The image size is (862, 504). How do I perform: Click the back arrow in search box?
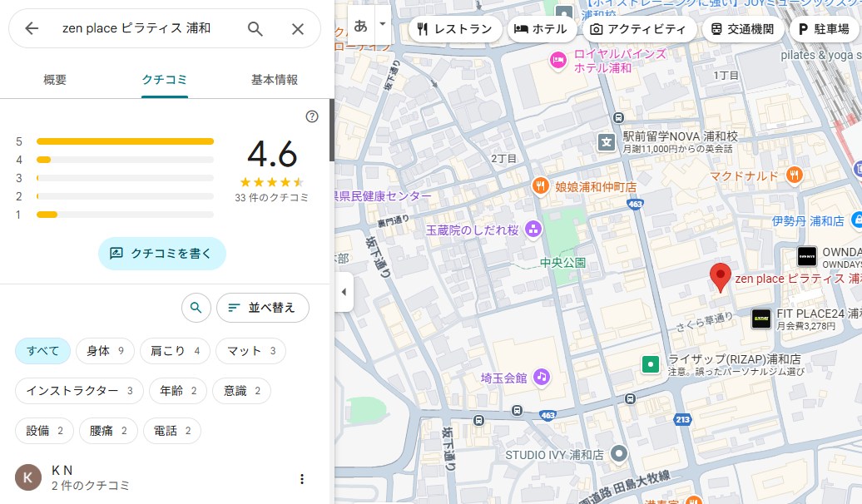[x=32, y=29]
